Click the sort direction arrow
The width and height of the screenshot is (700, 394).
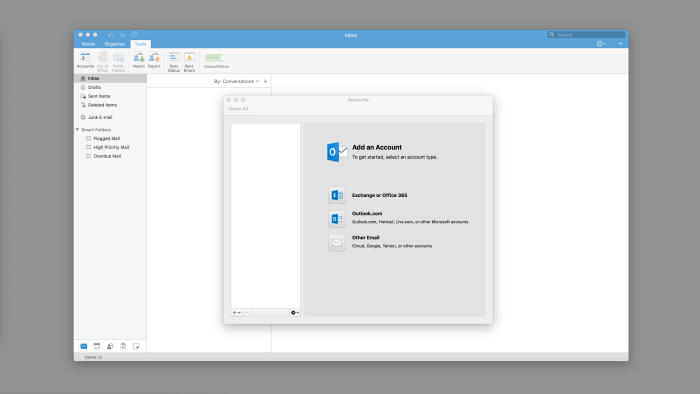coord(265,81)
